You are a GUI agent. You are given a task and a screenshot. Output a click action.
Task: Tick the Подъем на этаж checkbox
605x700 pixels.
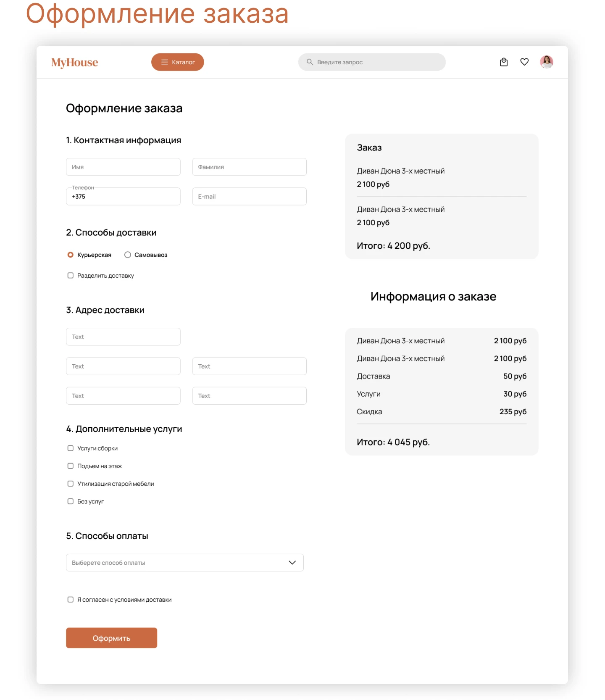[71, 466]
